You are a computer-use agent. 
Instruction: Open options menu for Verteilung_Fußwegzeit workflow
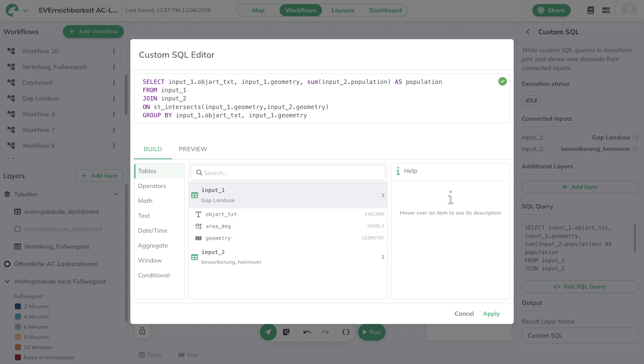tap(114, 67)
